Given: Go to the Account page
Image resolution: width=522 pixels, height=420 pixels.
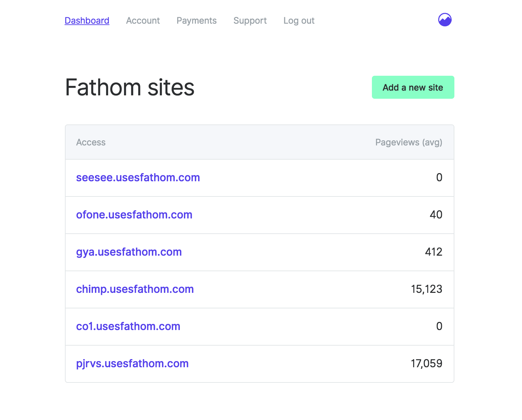Looking at the screenshot, I should click(x=143, y=21).
